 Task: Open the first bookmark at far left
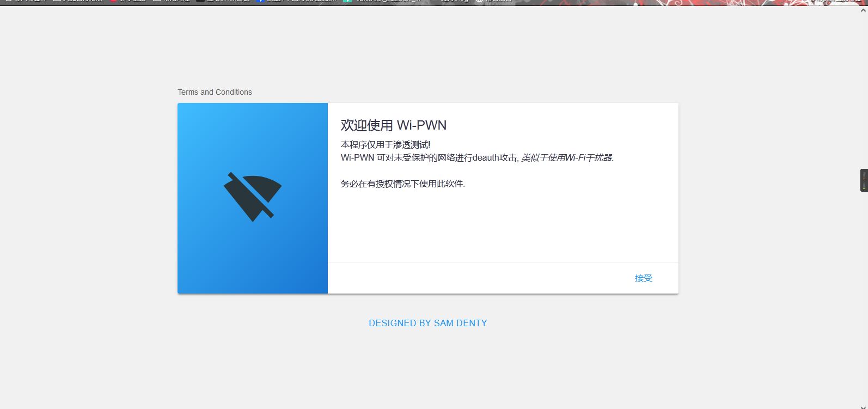coord(25,1)
